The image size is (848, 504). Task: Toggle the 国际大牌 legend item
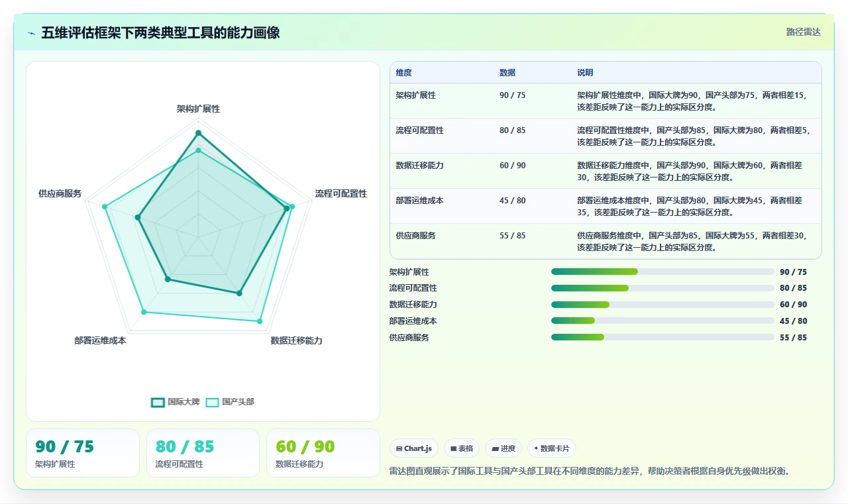click(x=176, y=402)
